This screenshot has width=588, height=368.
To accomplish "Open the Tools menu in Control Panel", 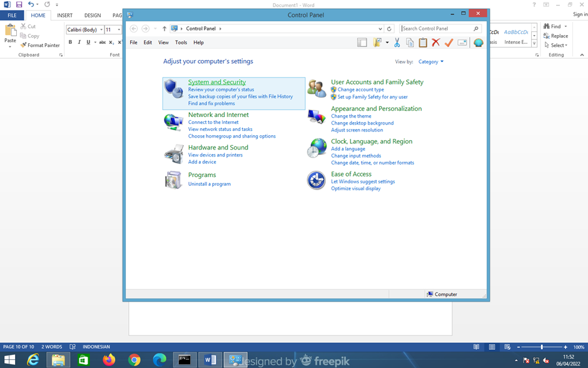I will [x=181, y=43].
